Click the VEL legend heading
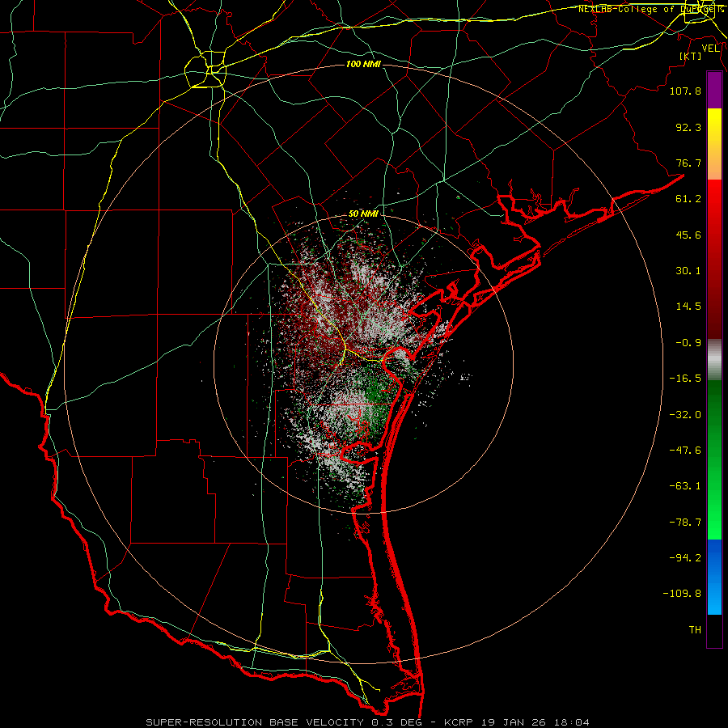 pyautogui.click(x=711, y=48)
